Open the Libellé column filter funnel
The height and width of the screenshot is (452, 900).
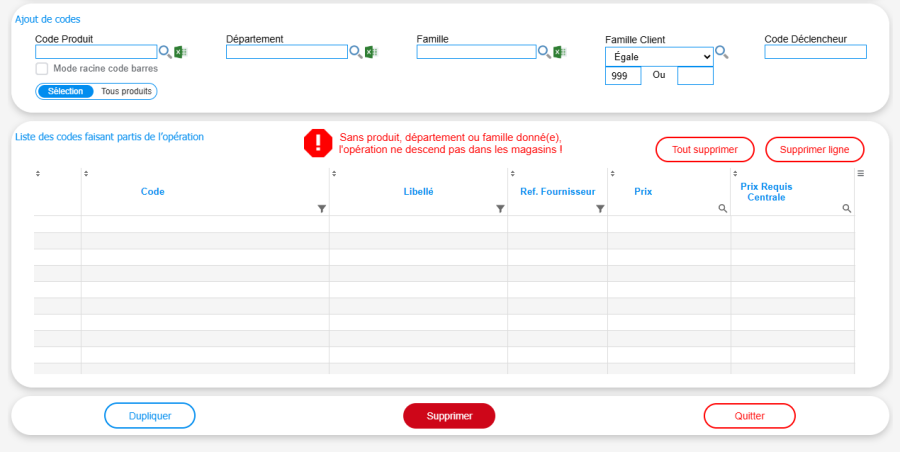click(500, 209)
